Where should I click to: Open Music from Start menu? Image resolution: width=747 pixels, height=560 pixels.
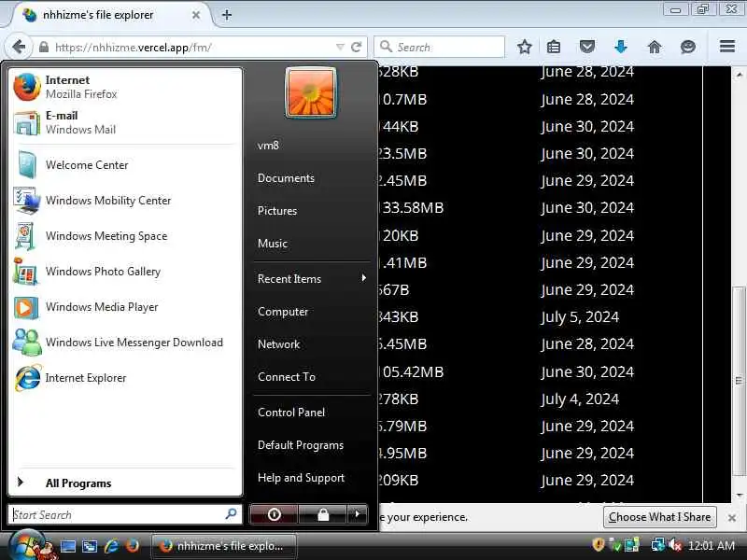pos(273,244)
